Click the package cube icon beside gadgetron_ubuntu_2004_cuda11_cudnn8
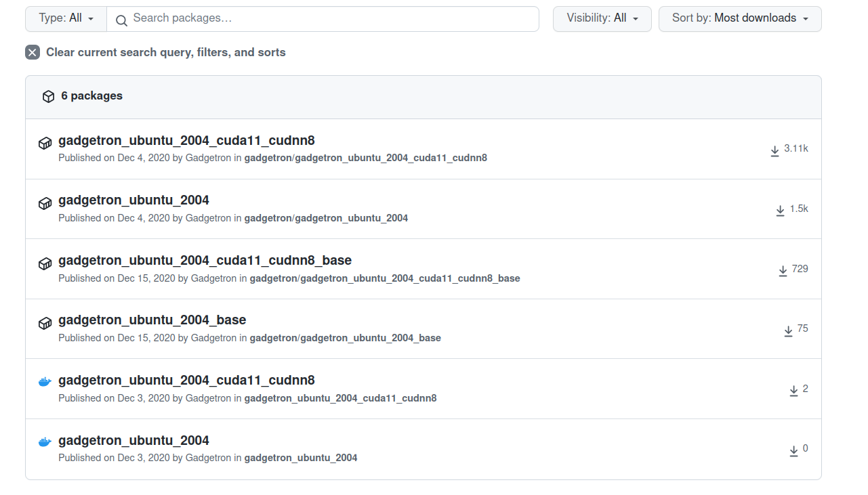Viewport: 868px width, 495px height. pos(45,143)
